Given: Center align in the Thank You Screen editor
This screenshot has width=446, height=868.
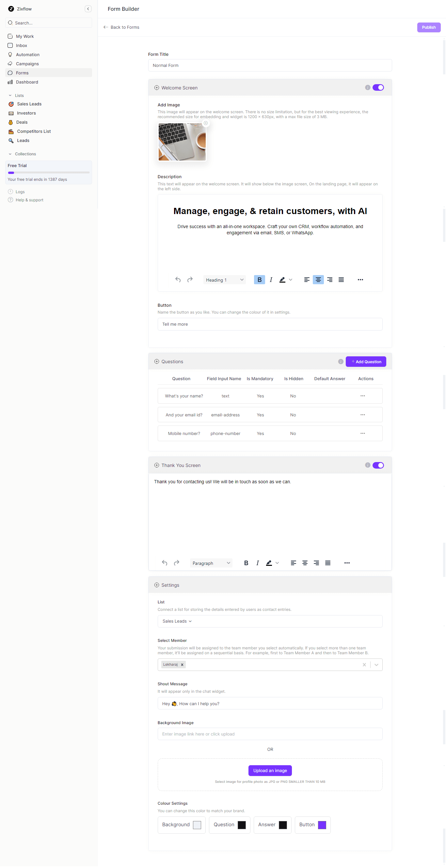Looking at the screenshot, I should [305, 563].
